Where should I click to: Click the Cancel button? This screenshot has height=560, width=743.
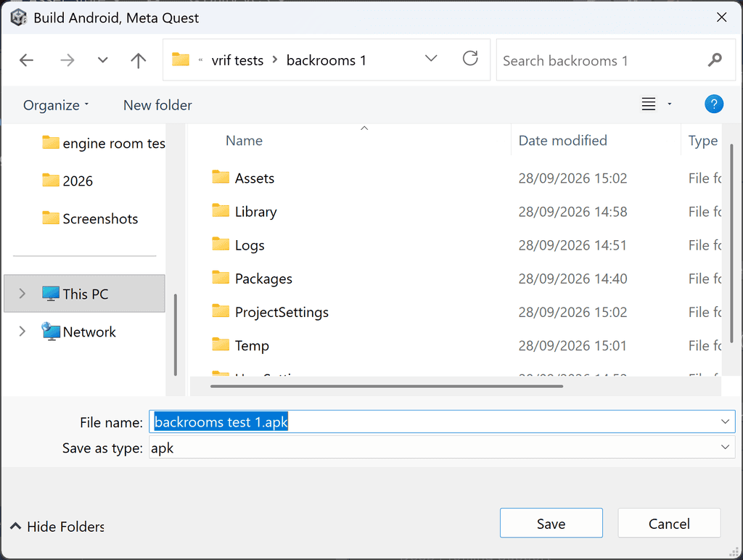point(669,524)
